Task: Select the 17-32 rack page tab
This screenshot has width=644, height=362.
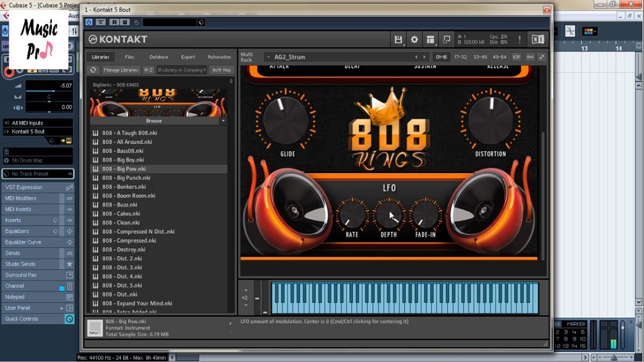Action: point(460,57)
